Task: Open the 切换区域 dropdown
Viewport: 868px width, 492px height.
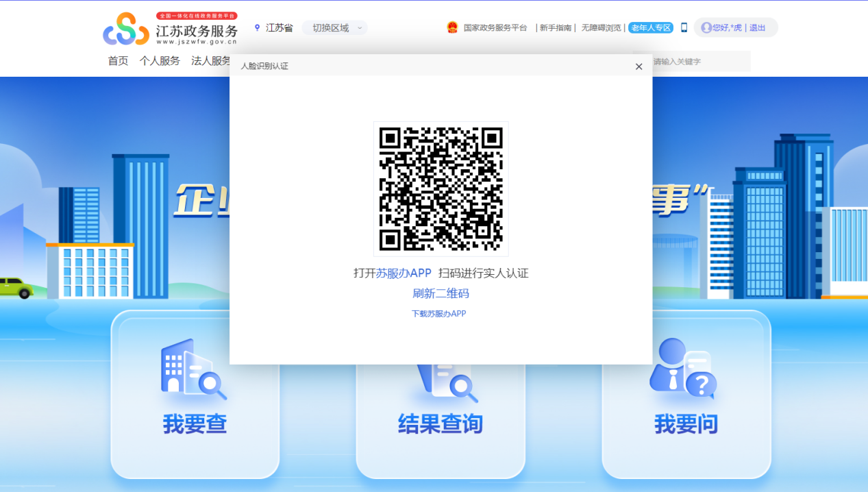Action: 335,28
